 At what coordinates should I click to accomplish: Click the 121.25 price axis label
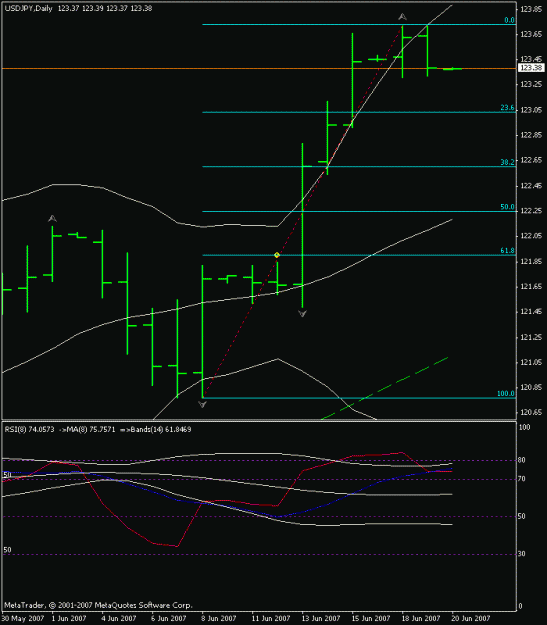(x=531, y=337)
